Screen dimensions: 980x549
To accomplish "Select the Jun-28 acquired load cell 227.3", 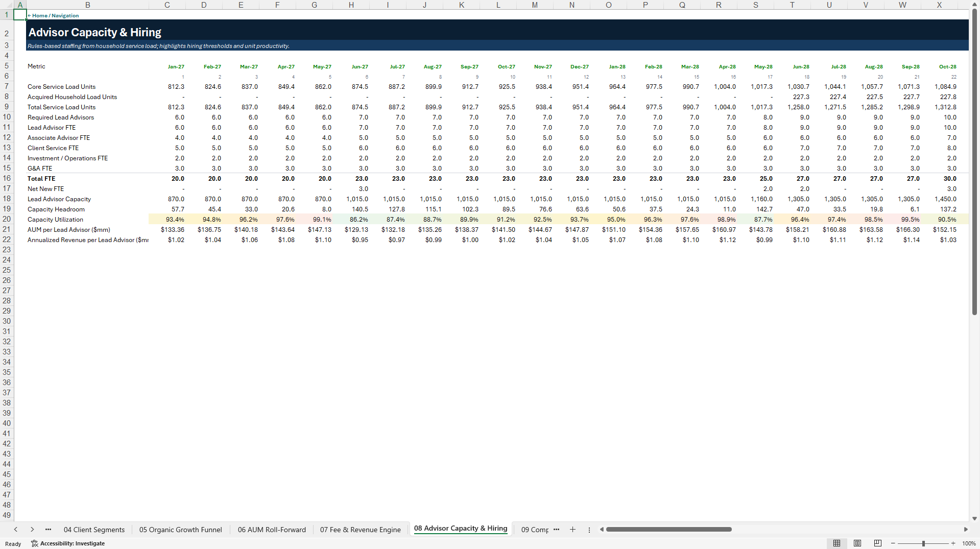I will pyautogui.click(x=792, y=97).
